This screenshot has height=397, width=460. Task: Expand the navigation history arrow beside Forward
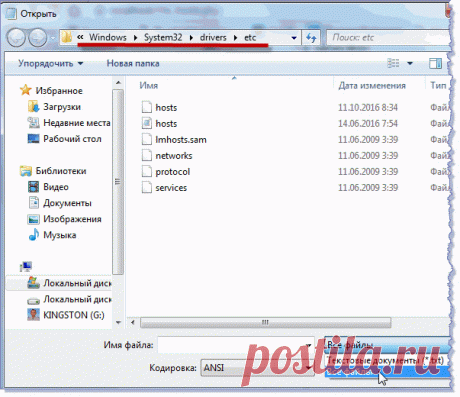pos(52,38)
